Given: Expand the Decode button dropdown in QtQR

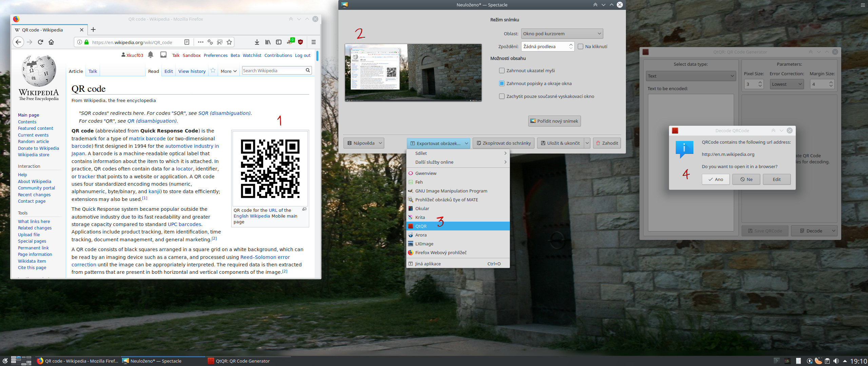Looking at the screenshot, I should pos(833,231).
